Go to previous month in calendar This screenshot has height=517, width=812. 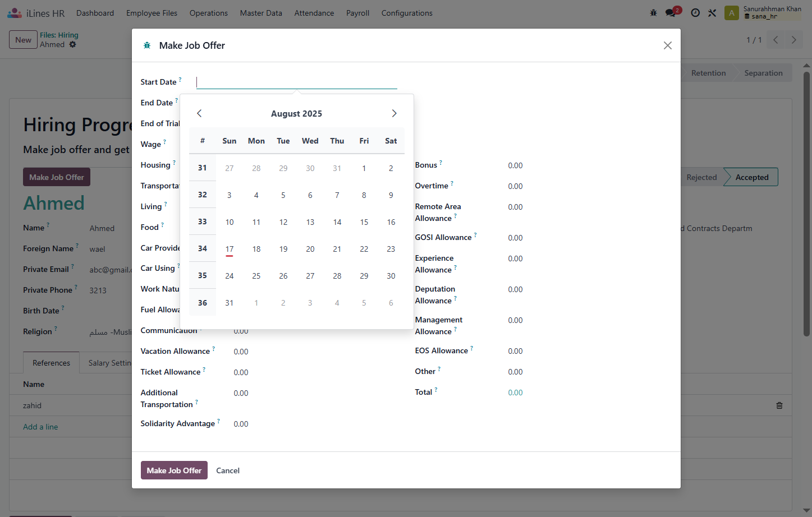point(199,113)
